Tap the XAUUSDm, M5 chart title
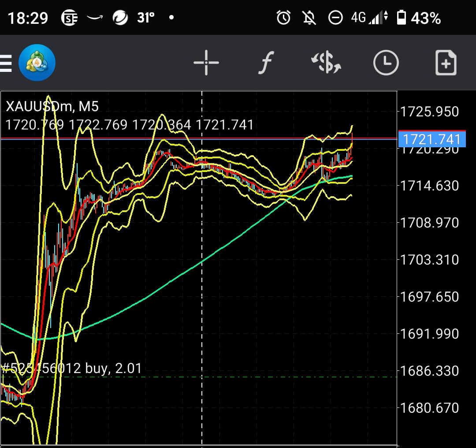 pyautogui.click(x=52, y=106)
